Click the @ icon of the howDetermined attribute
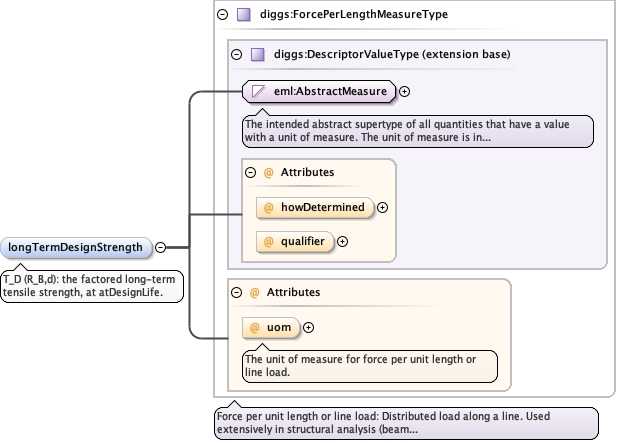Image resolution: width=617 pixels, height=443 pixels. (x=268, y=207)
